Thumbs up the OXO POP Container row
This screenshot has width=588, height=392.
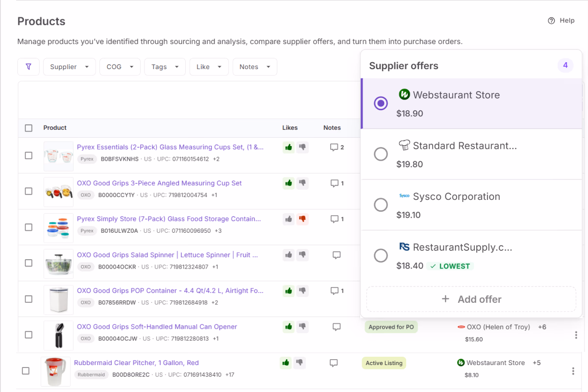pos(289,291)
